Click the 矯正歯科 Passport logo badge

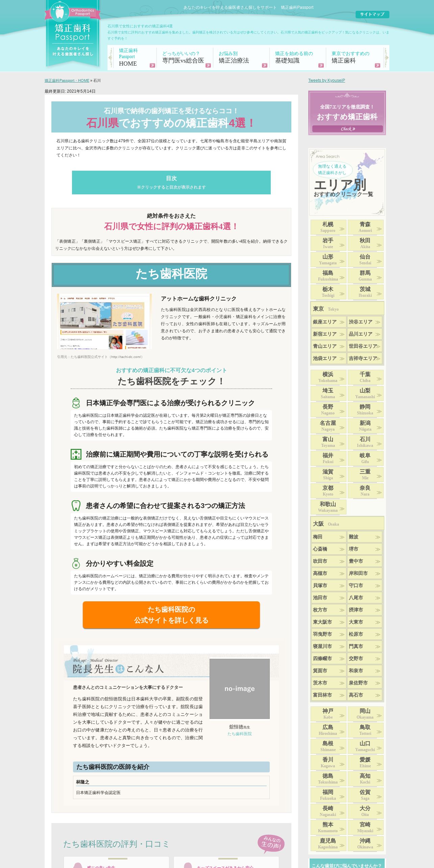[73, 33]
